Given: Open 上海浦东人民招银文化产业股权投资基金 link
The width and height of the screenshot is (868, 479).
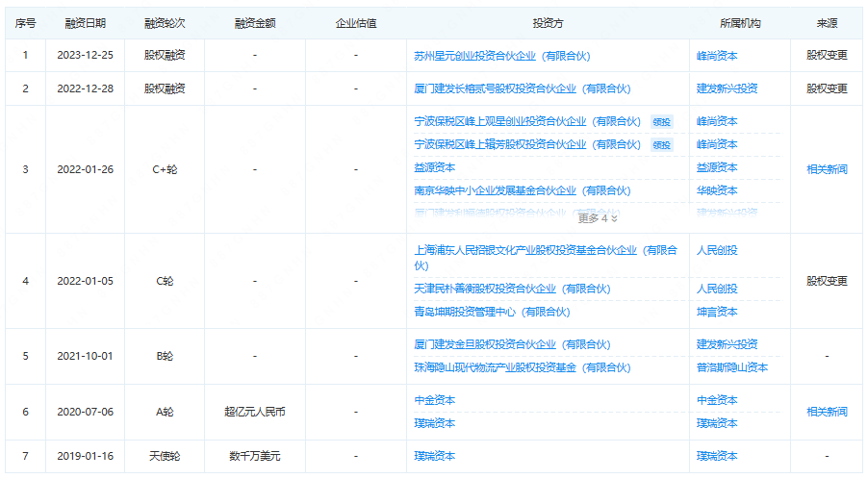Looking at the screenshot, I should click(x=546, y=258).
